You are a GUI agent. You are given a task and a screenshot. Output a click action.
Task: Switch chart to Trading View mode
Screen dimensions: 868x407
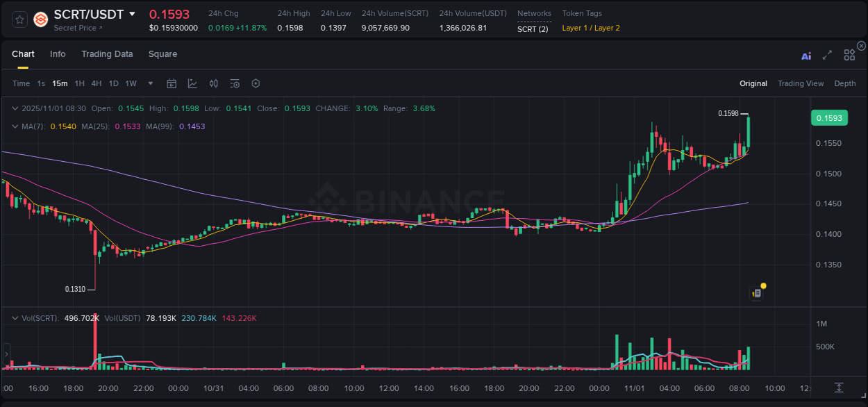[801, 83]
